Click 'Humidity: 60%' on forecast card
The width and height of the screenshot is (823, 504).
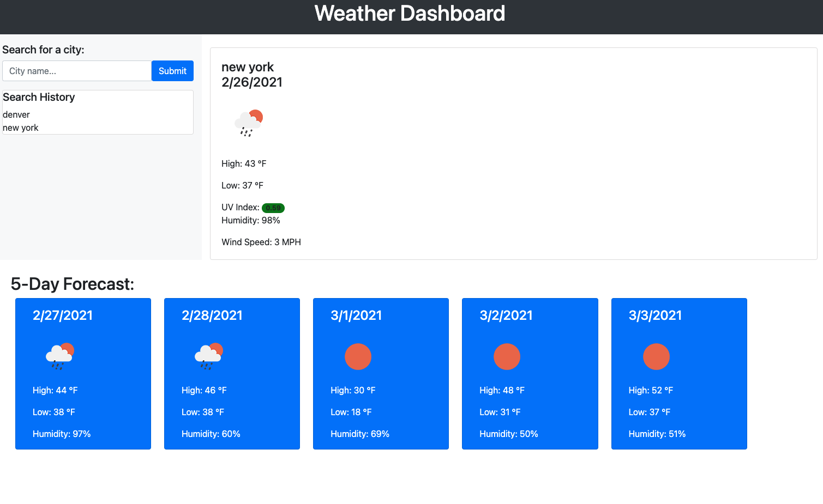[211, 434]
